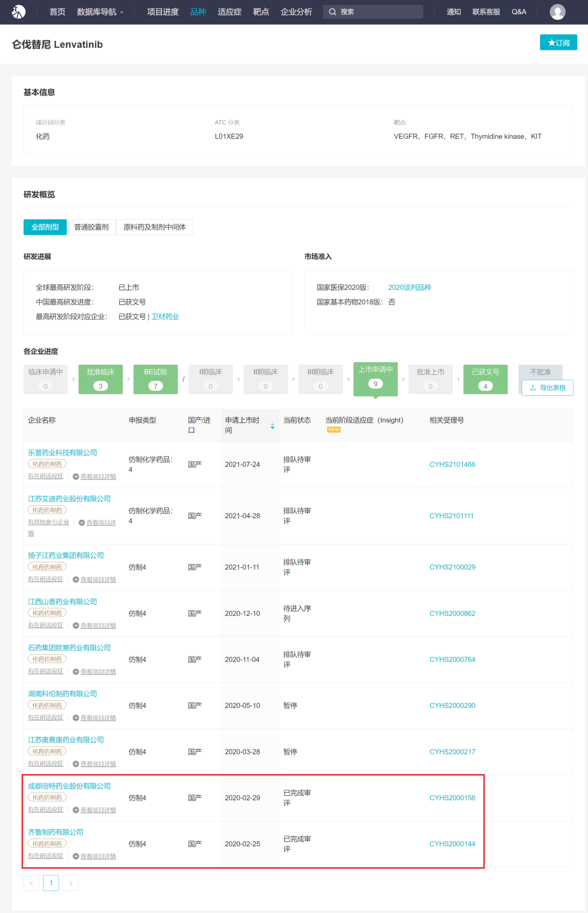This screenshot has height=913, width=588.
Task: Go to next page arrow
Action: [71, 883]
